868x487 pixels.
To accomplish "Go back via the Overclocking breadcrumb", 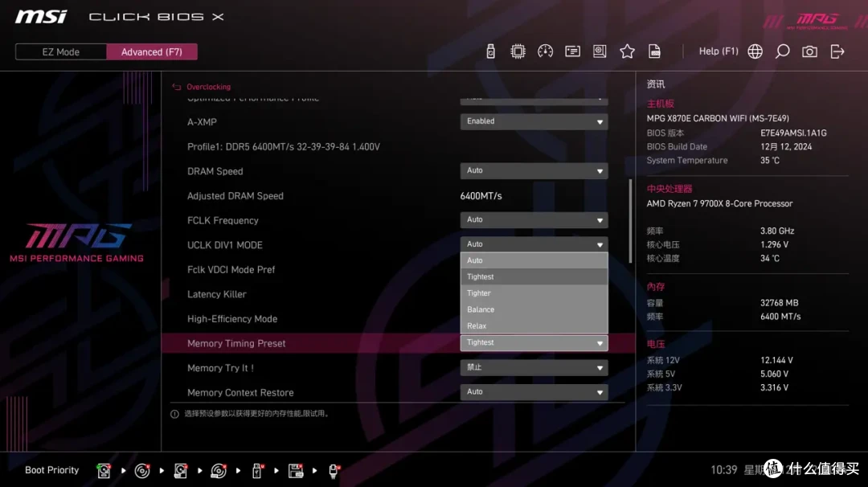I will [209, 87].
